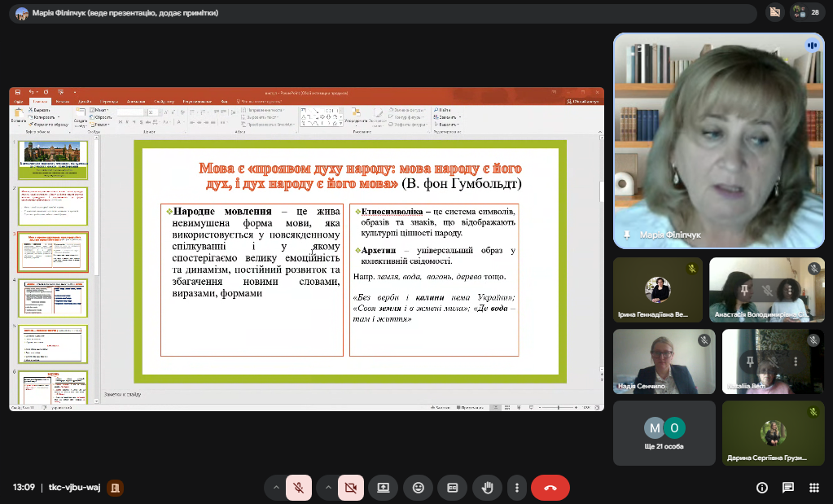Expand video settings chevron beside camera

pos(328,488)
